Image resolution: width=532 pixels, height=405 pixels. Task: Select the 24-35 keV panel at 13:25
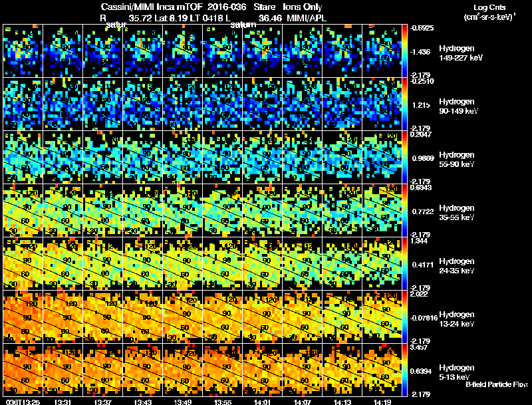pyautogui.click(x=23, y=264)
